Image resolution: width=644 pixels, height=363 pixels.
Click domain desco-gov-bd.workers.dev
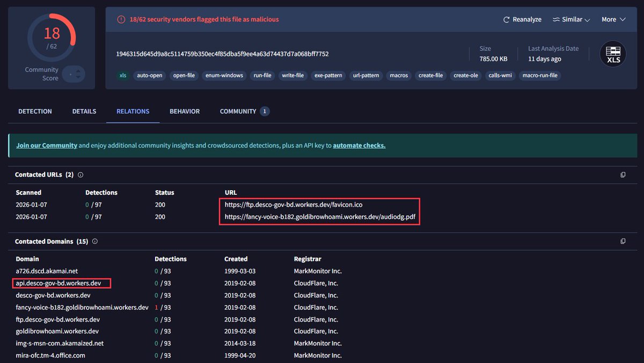pyautogui.click(x=53, y=295)
